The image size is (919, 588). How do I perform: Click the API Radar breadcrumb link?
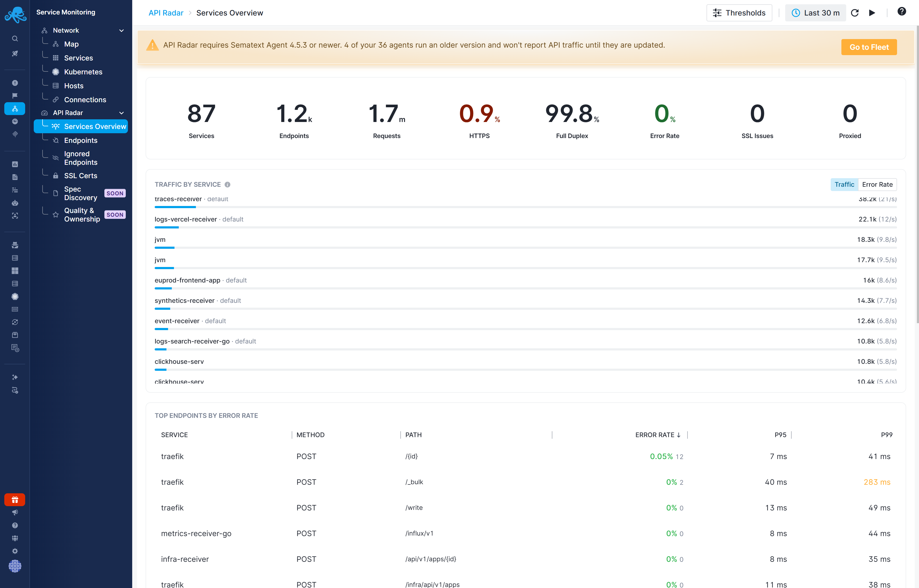[166, 13]
